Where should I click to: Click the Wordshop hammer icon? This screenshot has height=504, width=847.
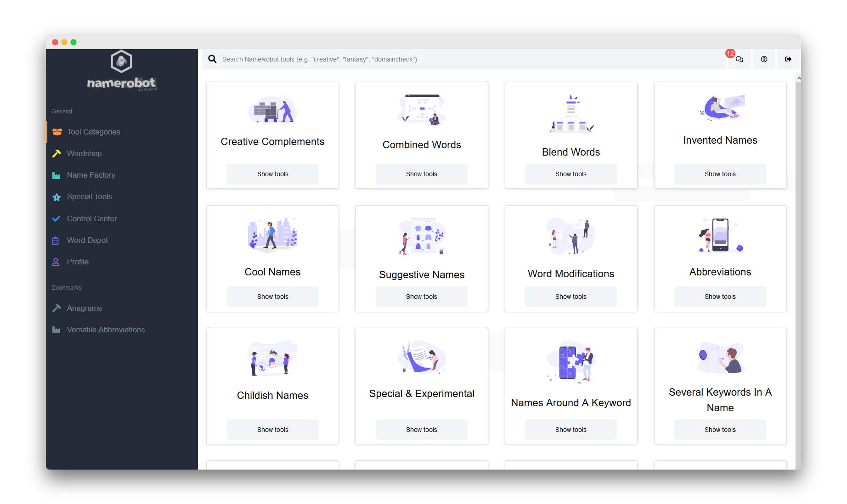[56, 153]
